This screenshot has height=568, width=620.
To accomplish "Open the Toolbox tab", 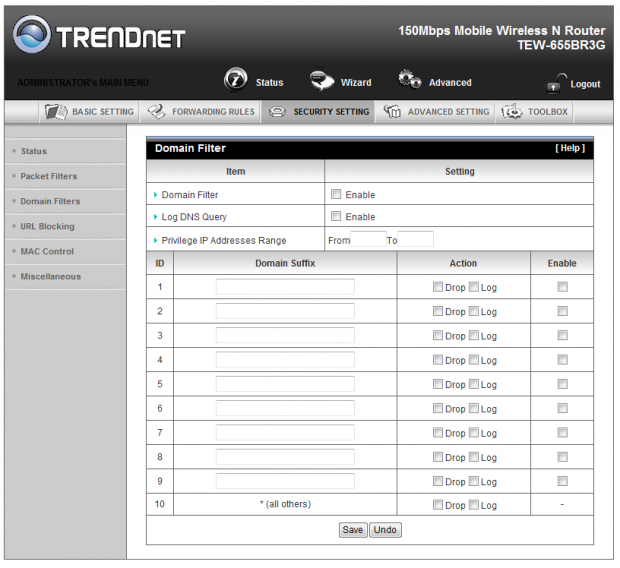I will coord(534,112).
